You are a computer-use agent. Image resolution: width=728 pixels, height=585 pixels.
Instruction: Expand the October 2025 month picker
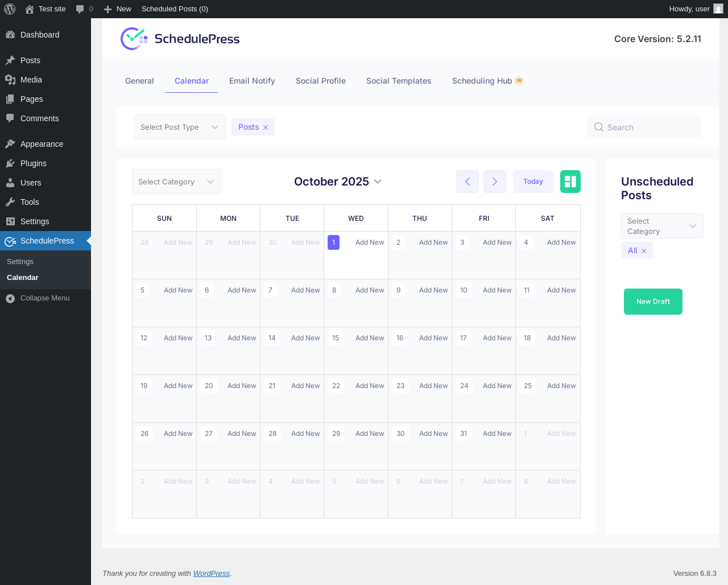point(338,182)
